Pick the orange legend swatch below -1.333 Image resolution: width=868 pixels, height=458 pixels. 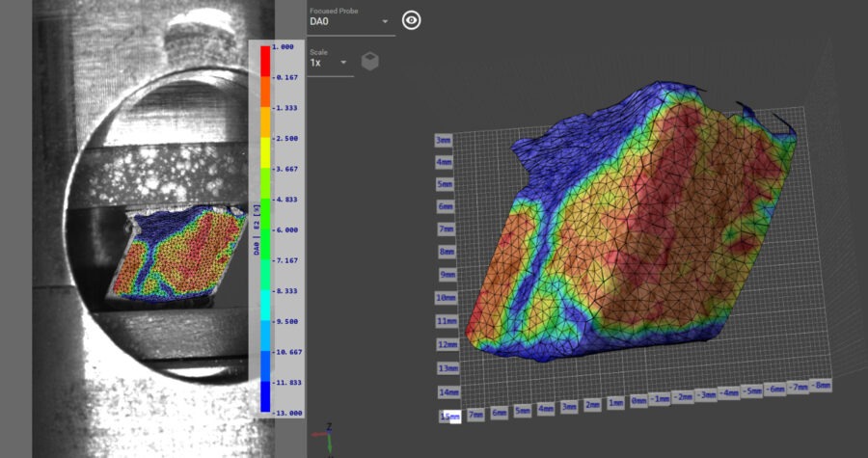[265, 122]
